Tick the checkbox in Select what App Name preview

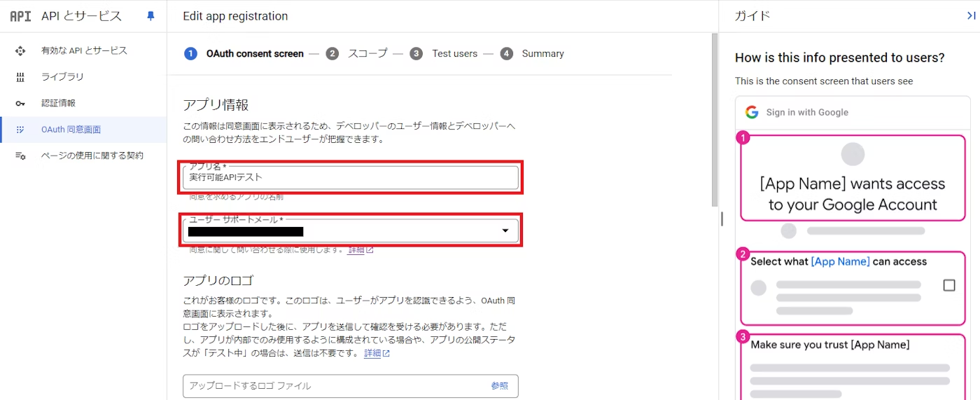(x=949, y=285)
